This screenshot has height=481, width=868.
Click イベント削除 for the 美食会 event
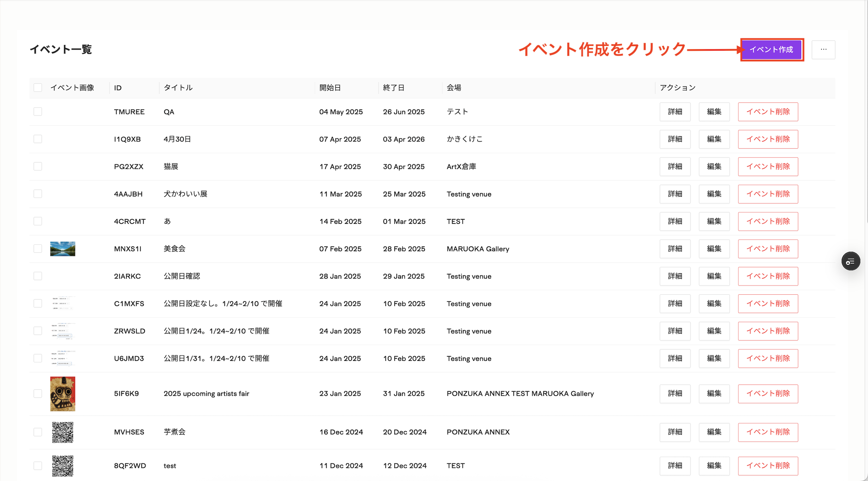768,249
